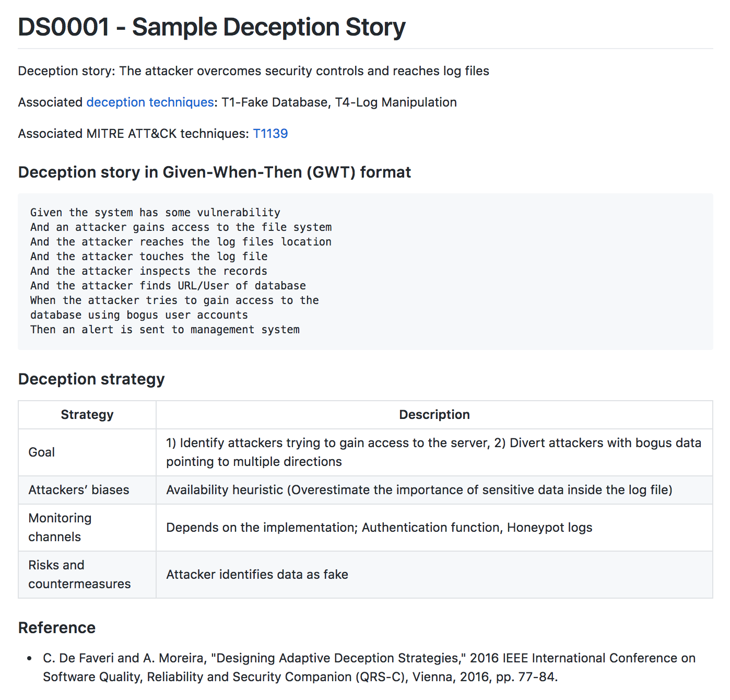The image size is (730, 700).
Task: Click the "Depends on the implementation" description cell
Action: click(434, 528)
